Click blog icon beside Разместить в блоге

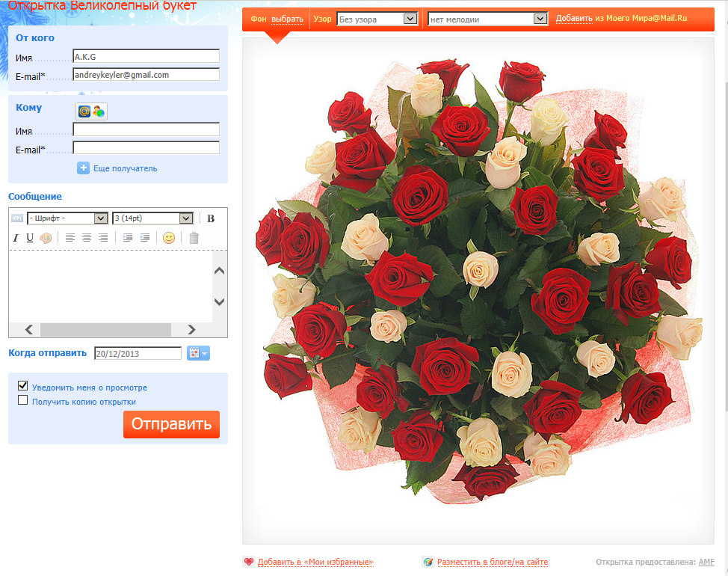pos(428,562)
